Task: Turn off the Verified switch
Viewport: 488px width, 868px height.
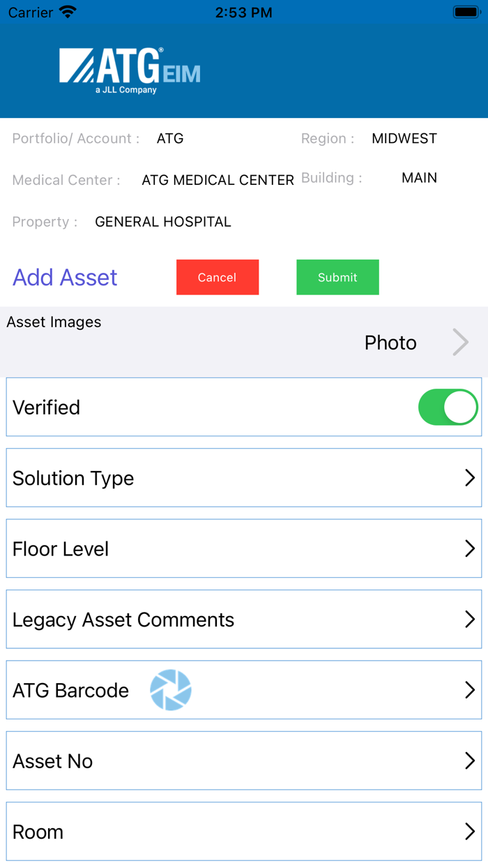Action: point(448,407)
